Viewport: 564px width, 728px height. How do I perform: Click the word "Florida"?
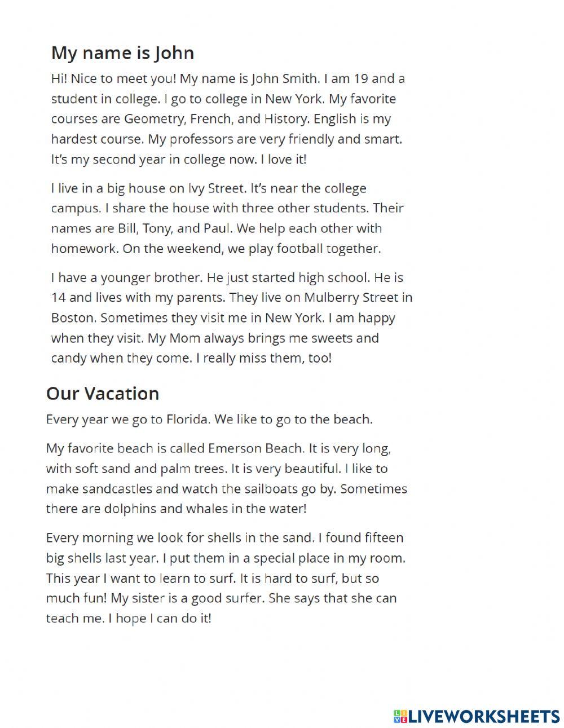click(184, 419)
